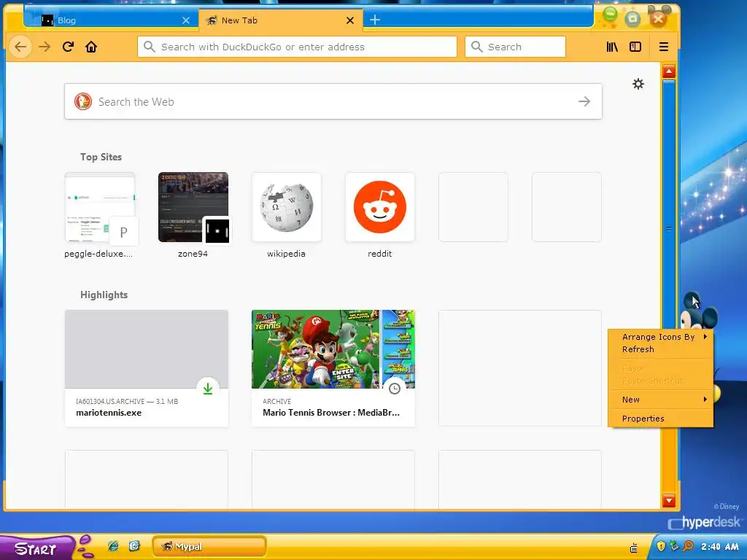
Task: Click the clock history icon on Mario Tennis card
Action: pyautogui.click(x=395, y=389)
